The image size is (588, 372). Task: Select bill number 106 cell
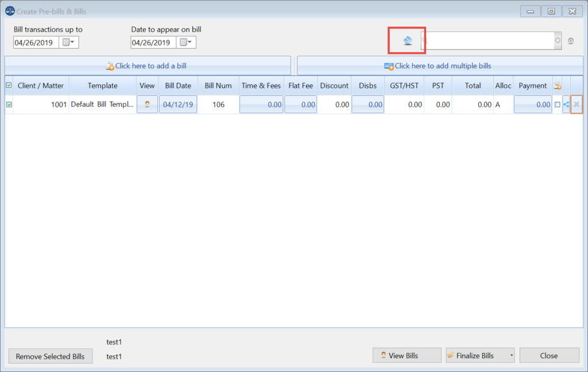[x=218, y=104]
